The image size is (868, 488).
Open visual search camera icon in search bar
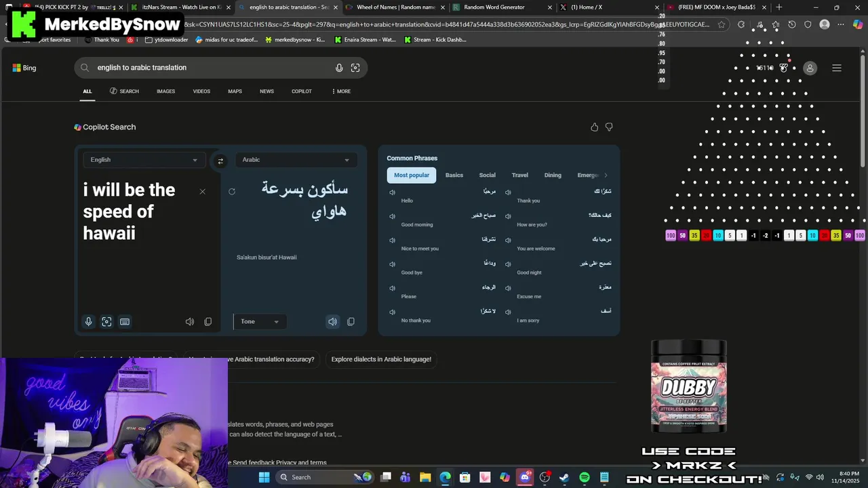coord(355,68)
